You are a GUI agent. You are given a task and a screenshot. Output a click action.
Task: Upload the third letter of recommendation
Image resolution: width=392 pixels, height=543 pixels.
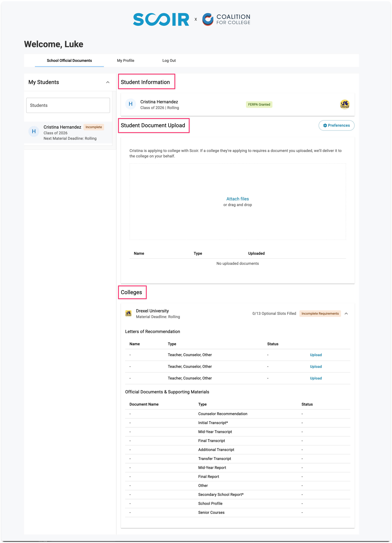pos(316,378)
